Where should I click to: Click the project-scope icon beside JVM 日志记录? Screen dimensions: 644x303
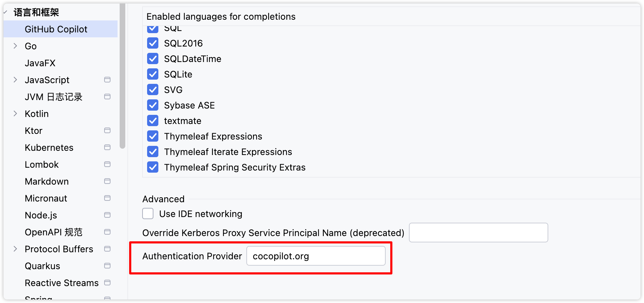tap(107, 97)
